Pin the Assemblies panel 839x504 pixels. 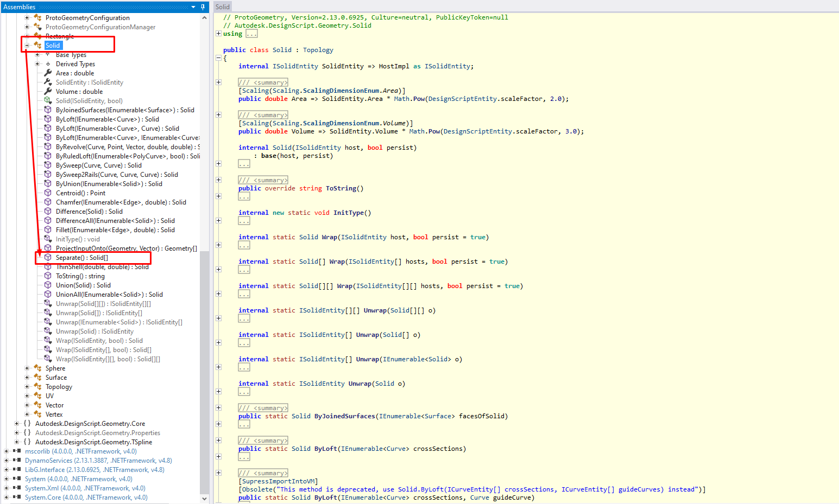[203, 7]
